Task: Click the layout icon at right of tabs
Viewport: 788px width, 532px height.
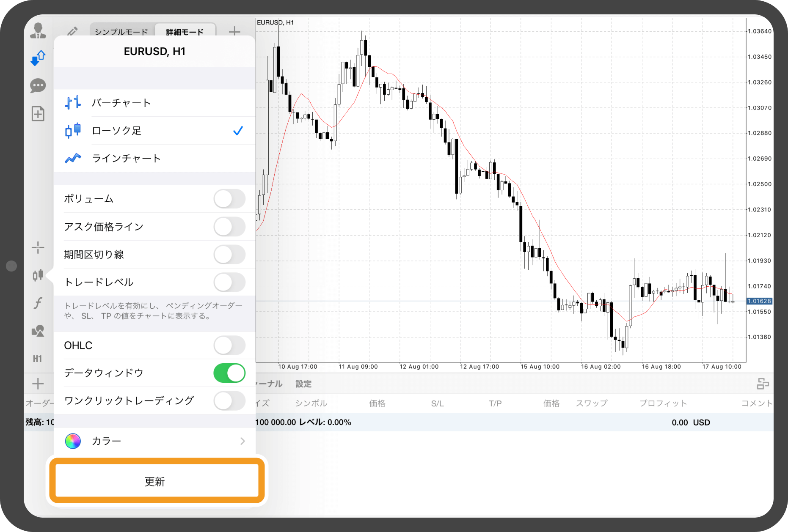Action: coord(763,384)
